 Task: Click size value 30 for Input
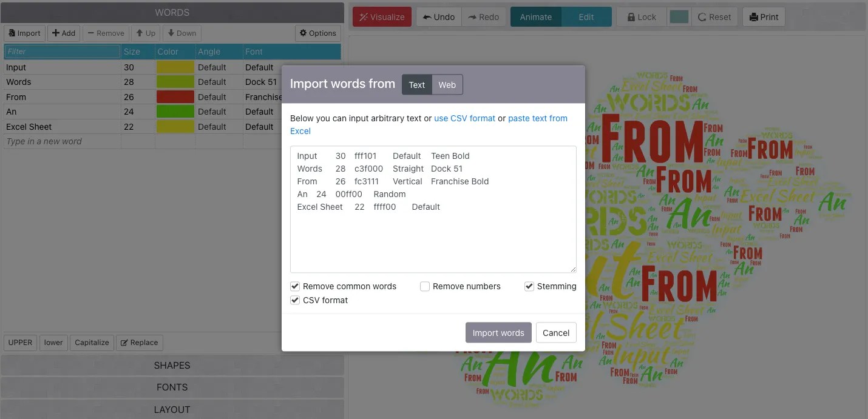[x=138, y=67]
